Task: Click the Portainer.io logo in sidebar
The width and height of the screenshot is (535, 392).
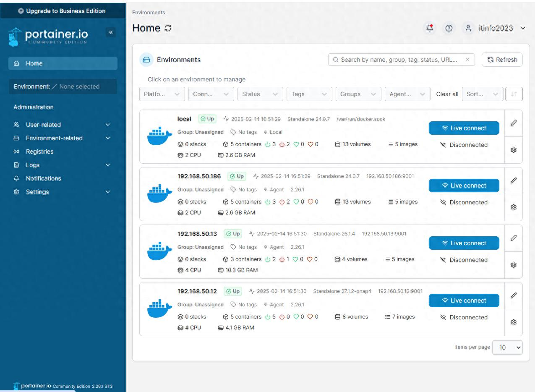Action: point(48,37)
